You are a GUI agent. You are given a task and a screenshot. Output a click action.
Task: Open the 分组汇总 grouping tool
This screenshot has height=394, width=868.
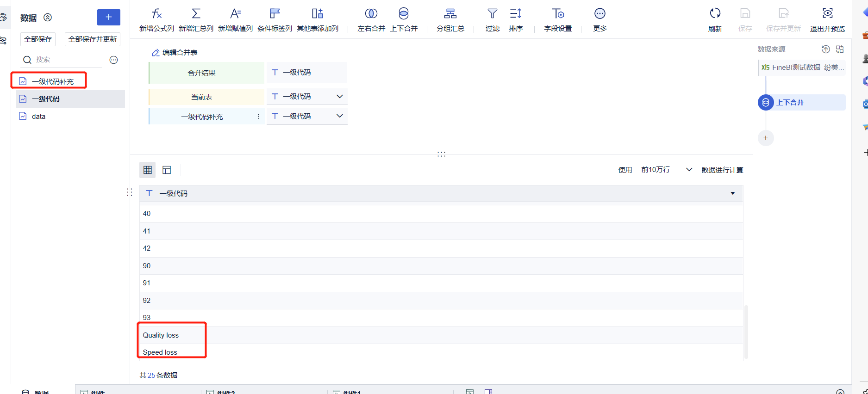tap(450, 20)
